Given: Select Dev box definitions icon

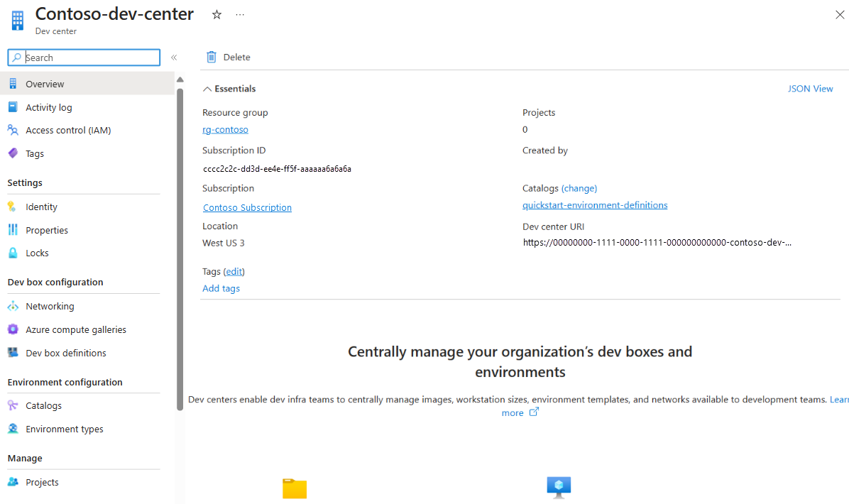Looking at the screenshot, I should pos(13,353).
